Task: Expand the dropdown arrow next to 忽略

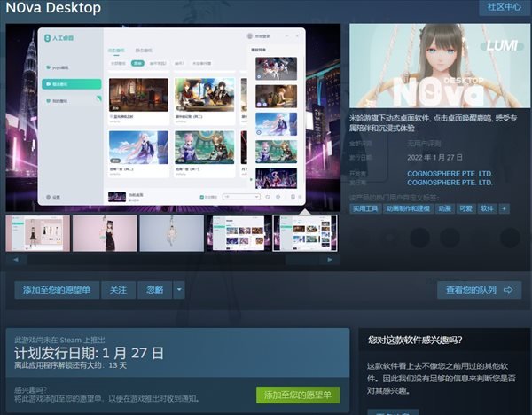Action: coord(179,290)
